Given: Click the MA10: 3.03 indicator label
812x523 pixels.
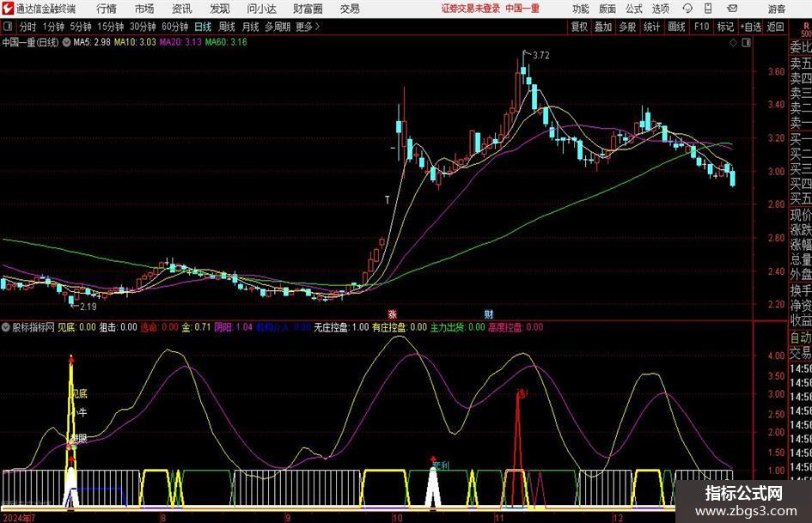Looking at the screenshot, I should [x=135, y=42].
